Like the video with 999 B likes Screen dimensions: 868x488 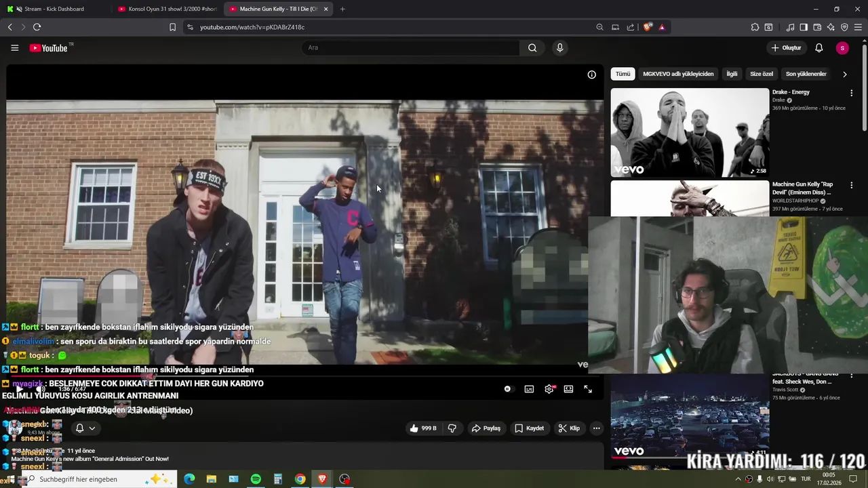pyautogui.click(x=423, y=428)
